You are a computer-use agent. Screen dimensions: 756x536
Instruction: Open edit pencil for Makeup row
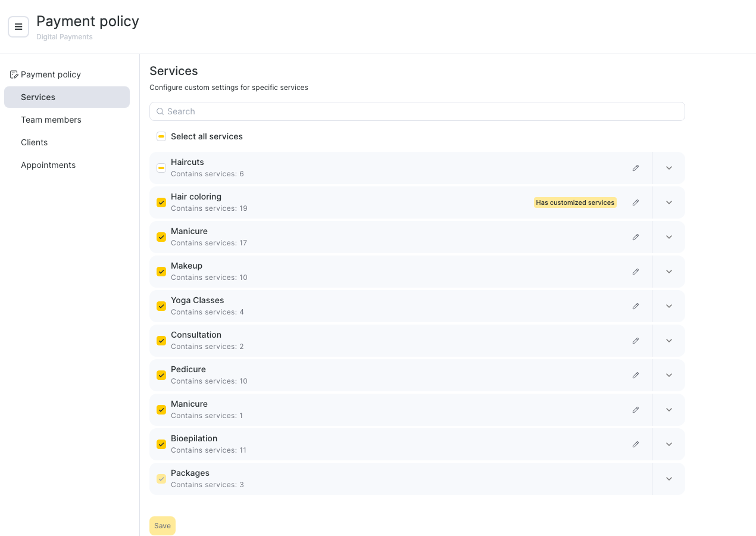(x=636, y=272)
